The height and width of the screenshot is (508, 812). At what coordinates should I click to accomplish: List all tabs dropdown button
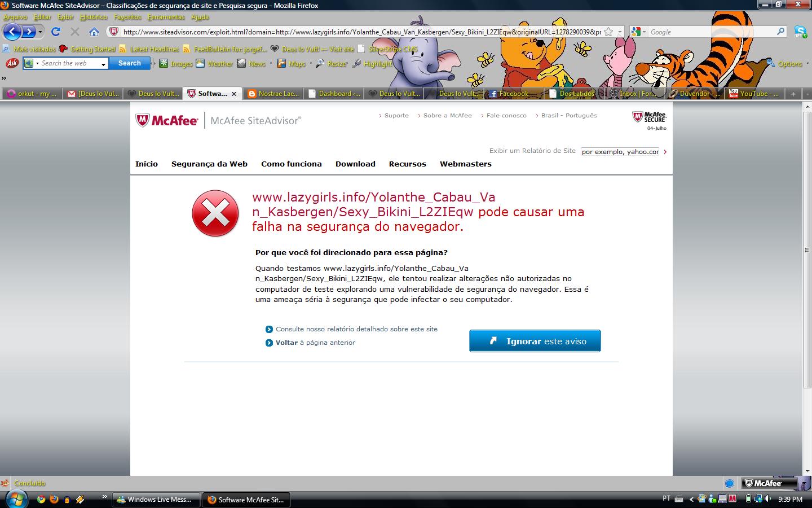(x=806, y=94)
